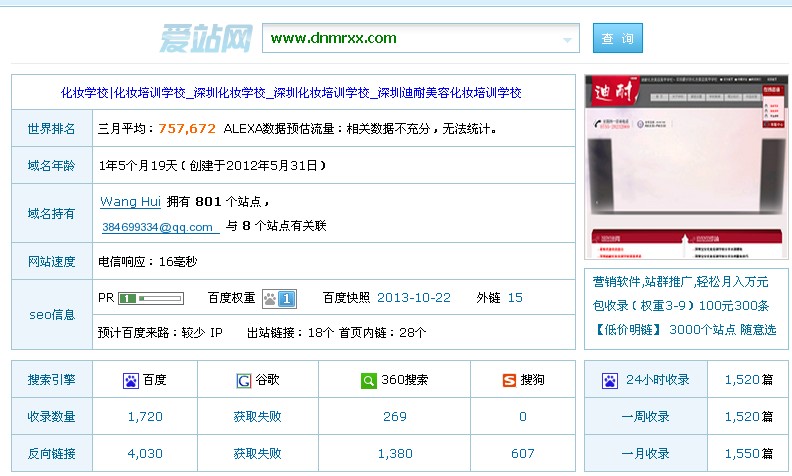Click the orange Sogou S icon
The height and width of the screenshot is (476, 792).
(509, 380)
